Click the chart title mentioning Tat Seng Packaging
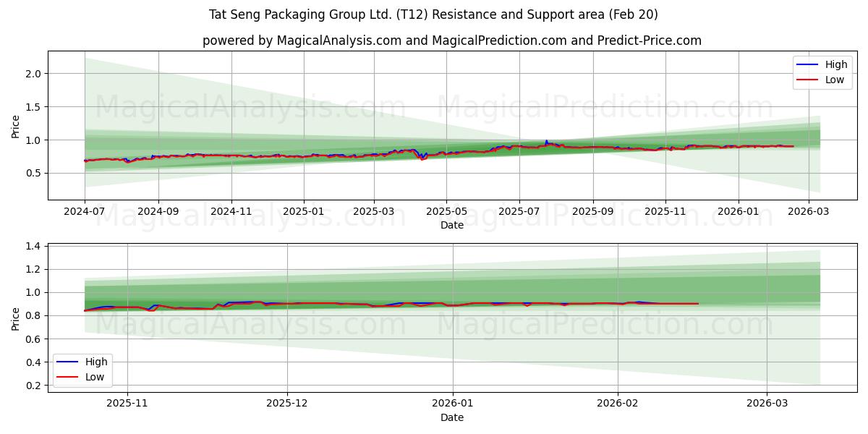 coord(433,14)
